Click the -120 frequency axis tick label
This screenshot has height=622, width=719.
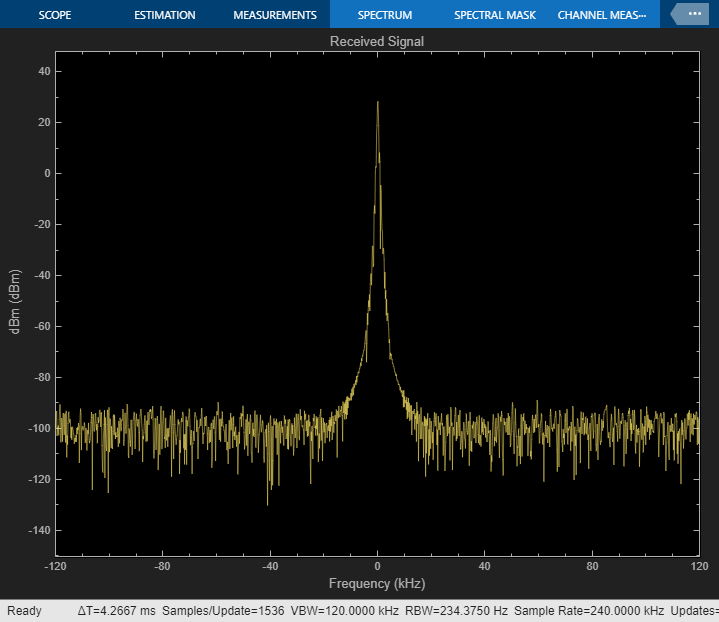(56, 566)
